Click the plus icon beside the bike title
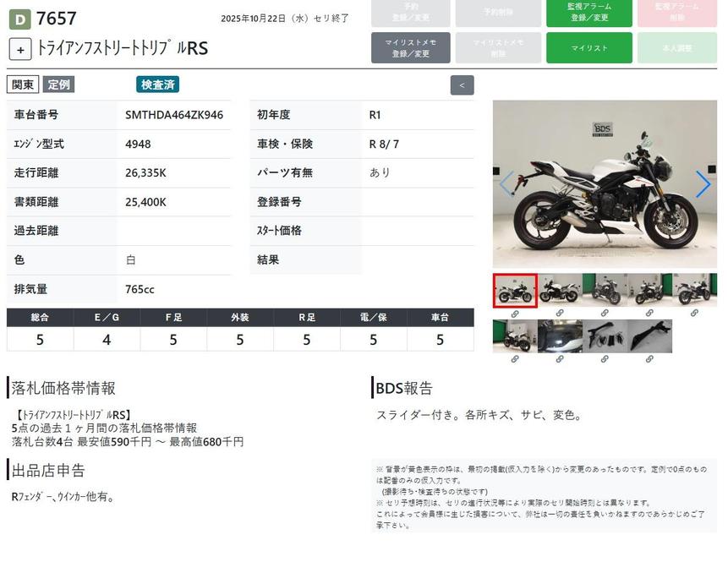The height and width of the screenshot is (562, 728). point(20,49)
